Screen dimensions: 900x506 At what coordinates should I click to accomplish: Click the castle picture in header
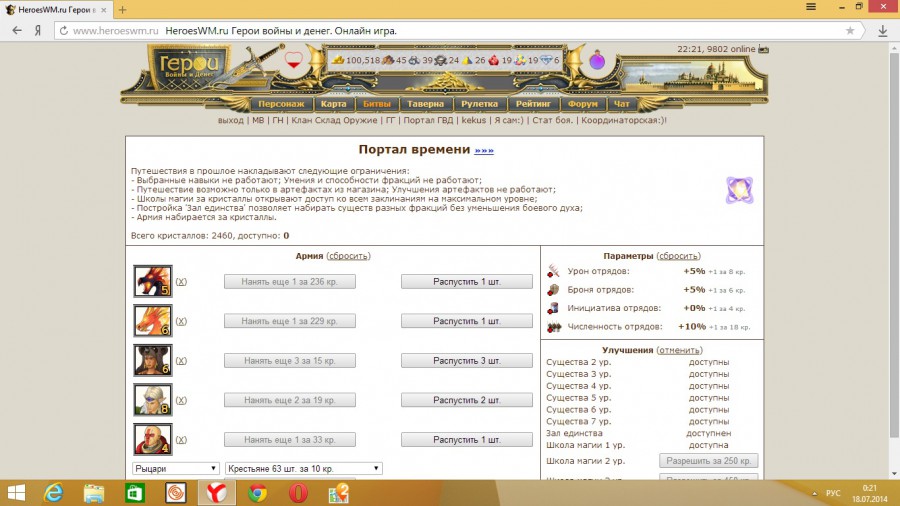693,76
